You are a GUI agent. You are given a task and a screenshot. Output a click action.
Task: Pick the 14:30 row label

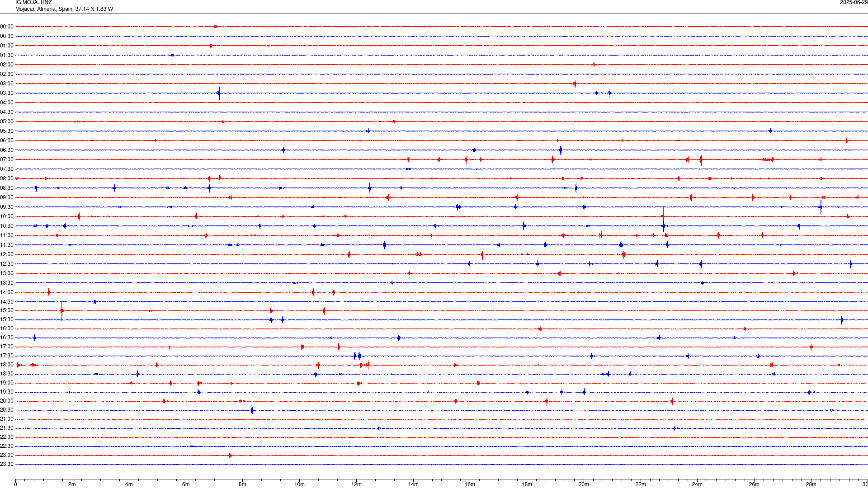(x=7, y=302)
